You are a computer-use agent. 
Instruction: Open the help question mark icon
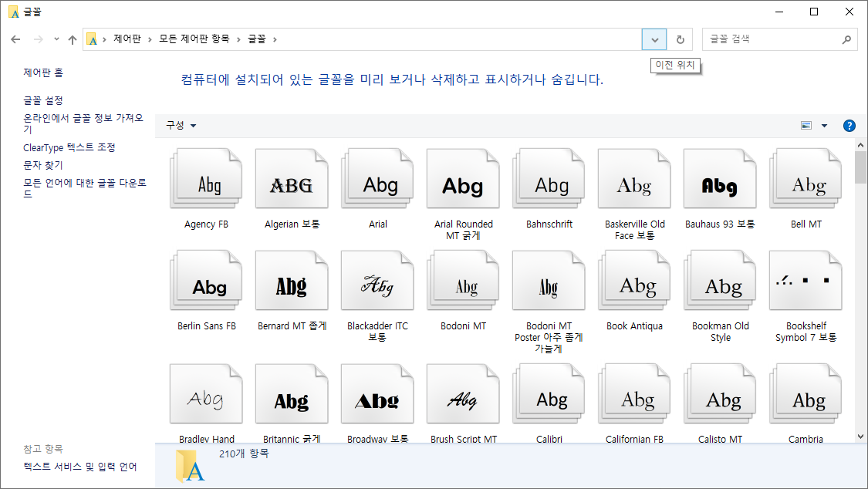point(849,126)
